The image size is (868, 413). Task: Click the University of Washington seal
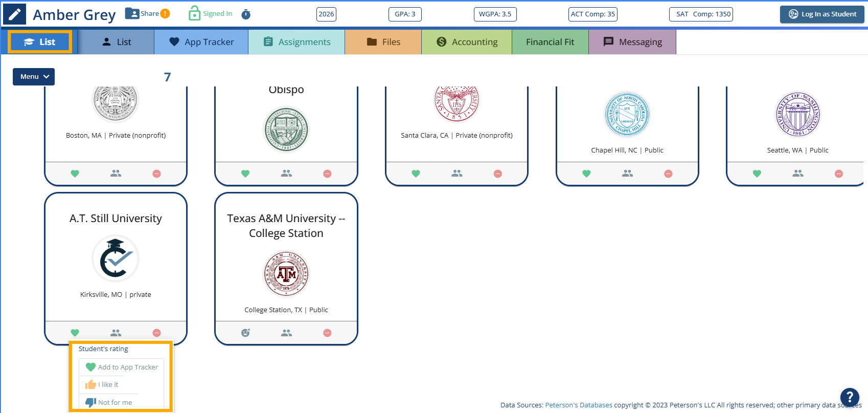(x=798, y=115)
